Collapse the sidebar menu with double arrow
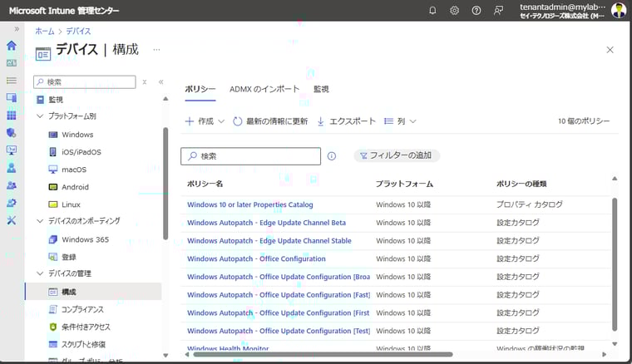 160,82
